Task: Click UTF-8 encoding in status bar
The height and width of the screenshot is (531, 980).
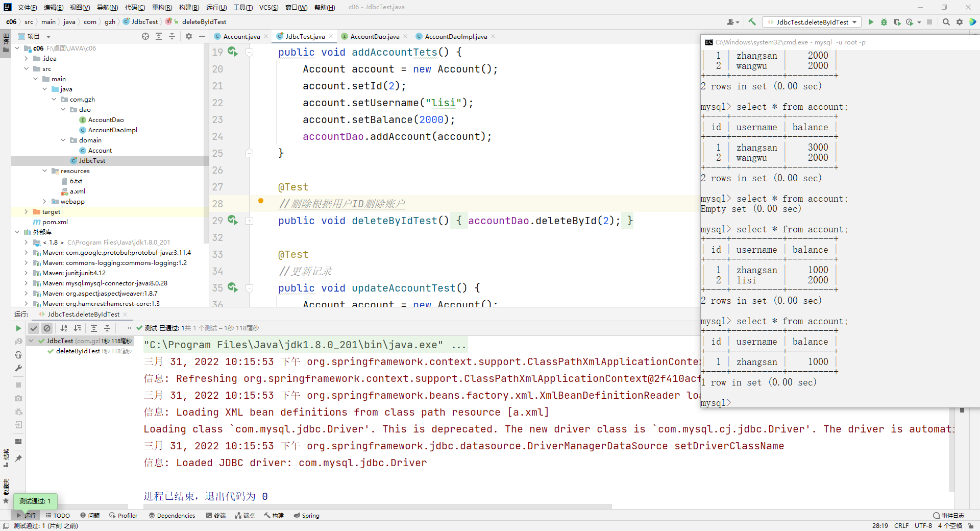Action: pos(923,525)
